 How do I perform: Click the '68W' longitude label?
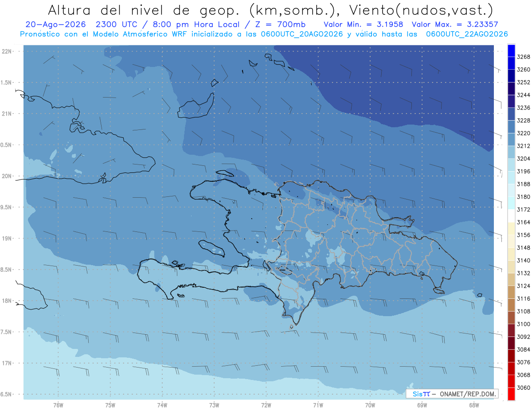[474, 405]
